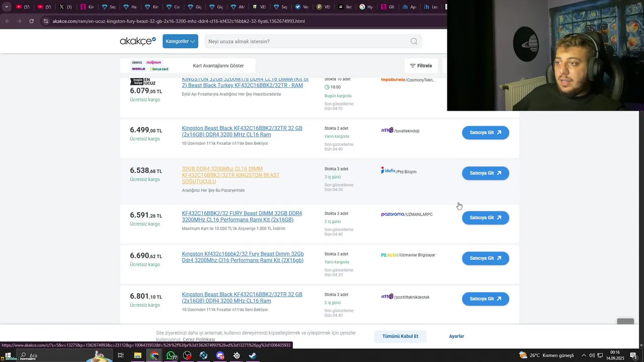Open Task View on the taskbar

121,355
